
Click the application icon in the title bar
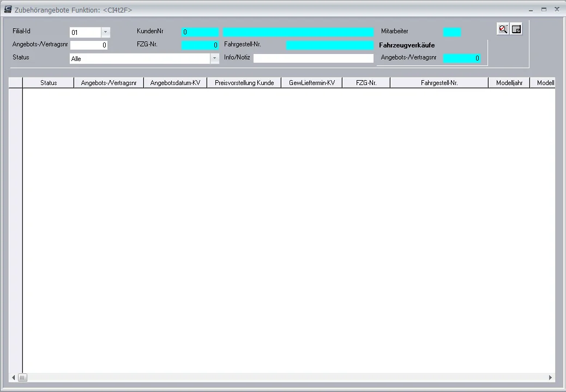coord(8,9)
